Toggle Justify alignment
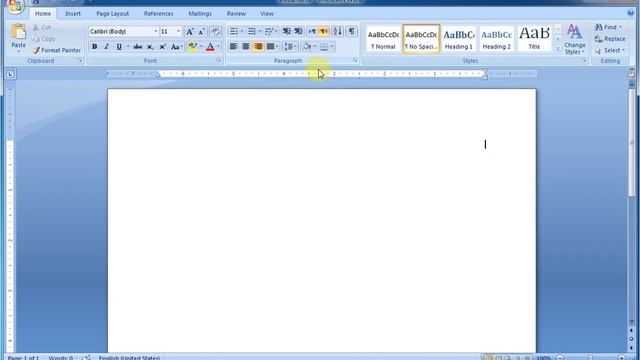Viewport: 640px width, 360px height. 270,47
